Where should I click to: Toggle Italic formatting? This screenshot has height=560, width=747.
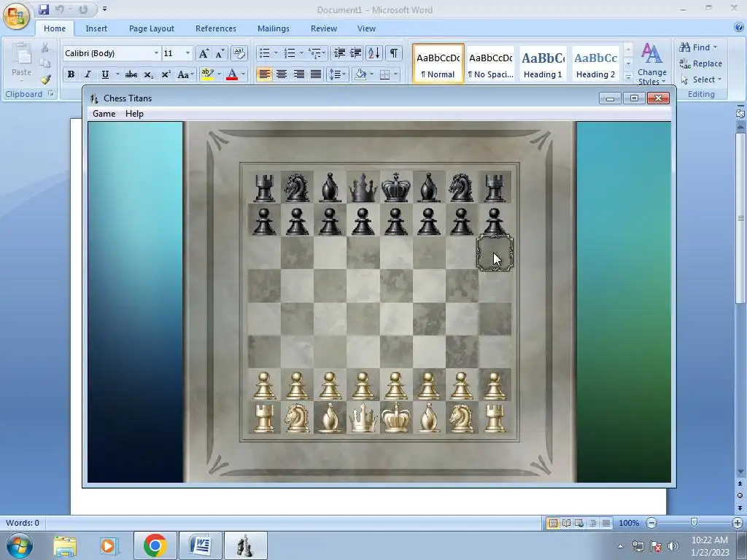coord(88,75)
